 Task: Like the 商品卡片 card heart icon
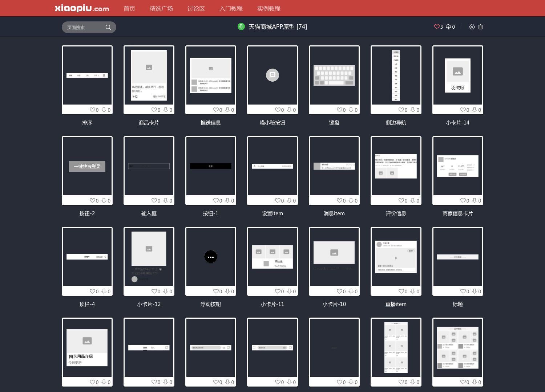[x=154, y=110]
